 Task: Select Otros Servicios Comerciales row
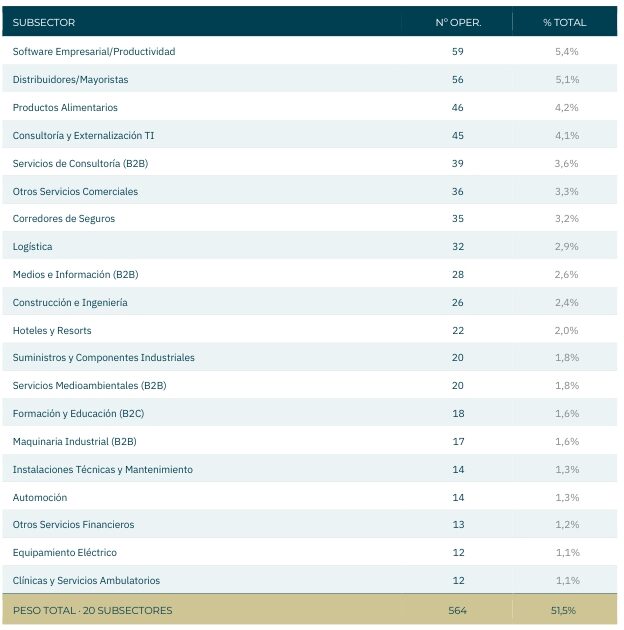pos(309,191)
